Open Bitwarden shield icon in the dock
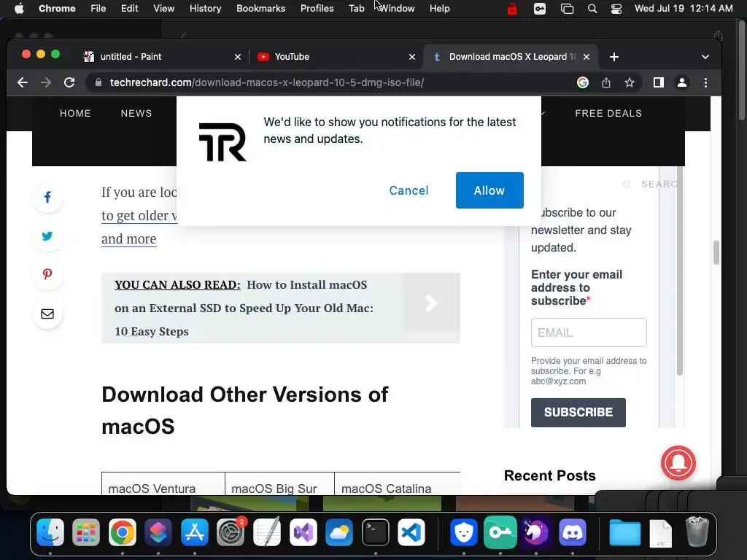Viewport: 747px width, 560px height. point(463,532)
